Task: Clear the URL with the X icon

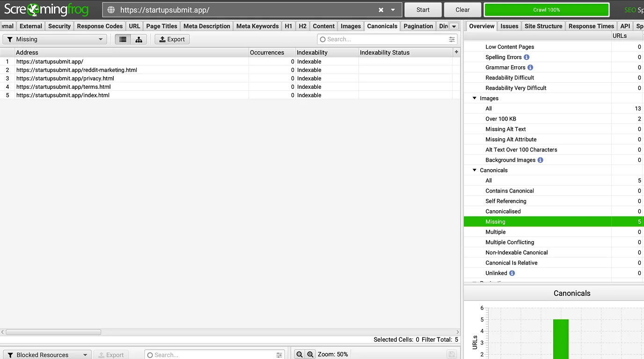Action: point(381,10)
